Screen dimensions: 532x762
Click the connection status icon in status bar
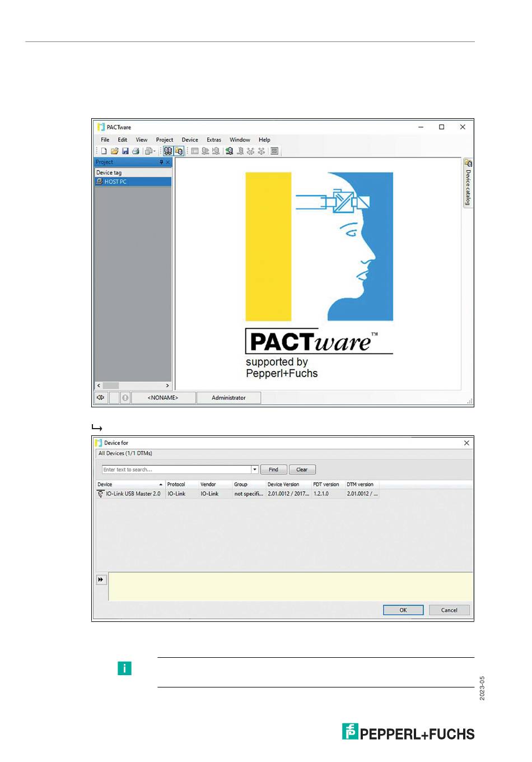(x=101, y=398)
